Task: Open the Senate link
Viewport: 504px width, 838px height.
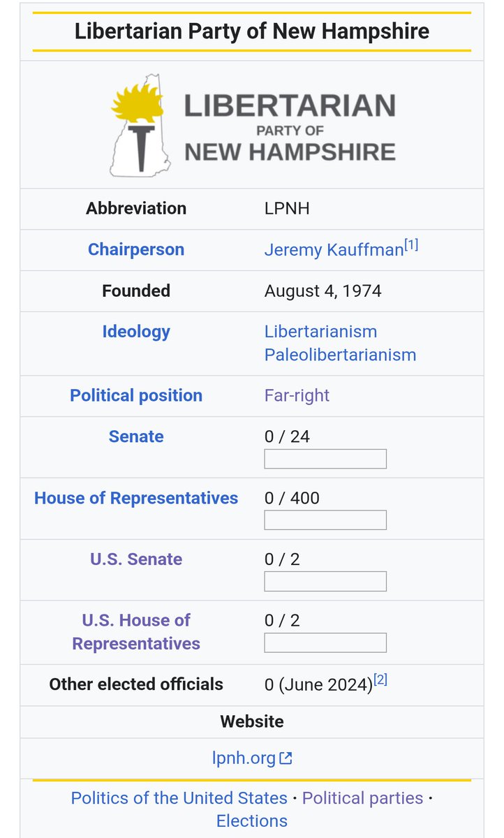Action: 136,436
